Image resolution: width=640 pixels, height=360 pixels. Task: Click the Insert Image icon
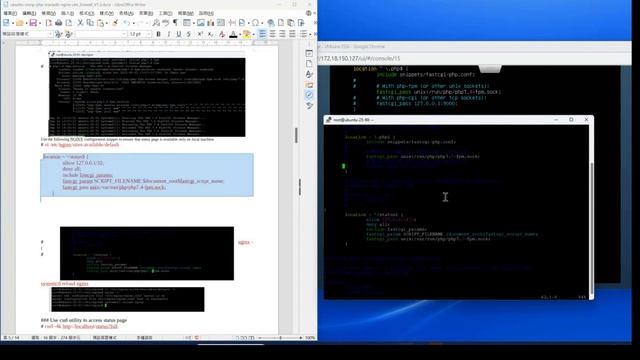[x=200, y=23]
